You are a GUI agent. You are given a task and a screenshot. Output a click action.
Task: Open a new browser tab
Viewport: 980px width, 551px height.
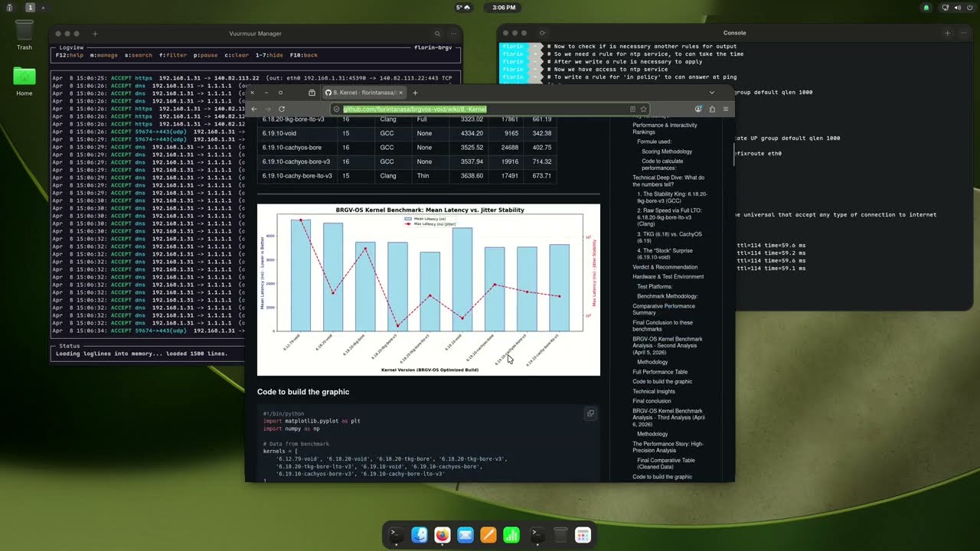pos(415,93)
